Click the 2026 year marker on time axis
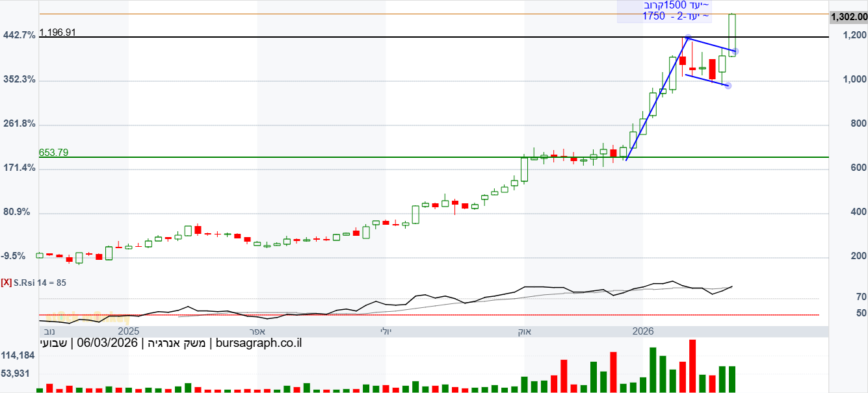 [x=643, y=331]
